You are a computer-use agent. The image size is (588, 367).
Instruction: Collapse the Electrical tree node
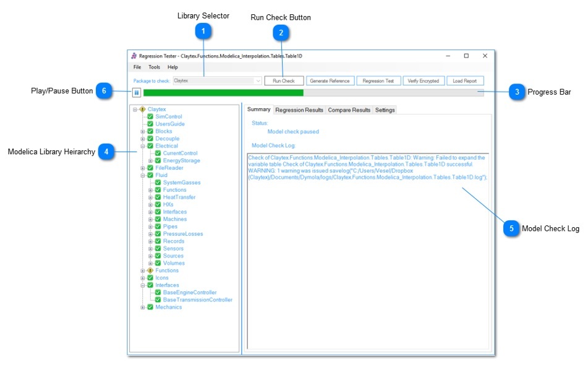pos(142,146)
